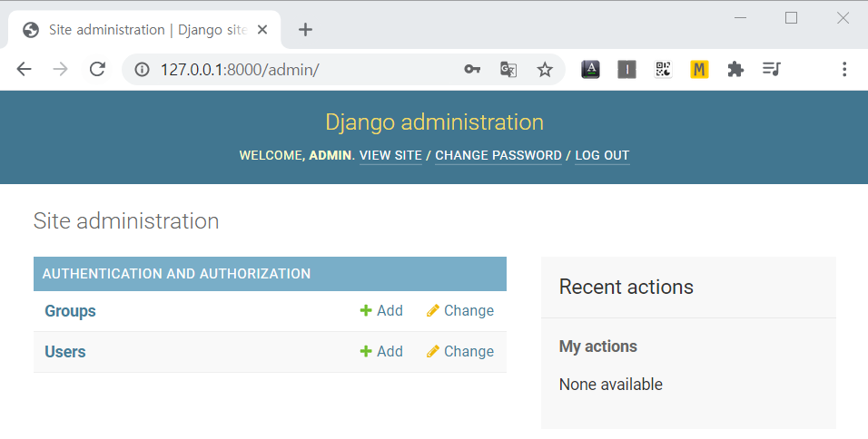View site information icon in address bar
The width and height of the screenshot is (868, 439).
(143, 70)
